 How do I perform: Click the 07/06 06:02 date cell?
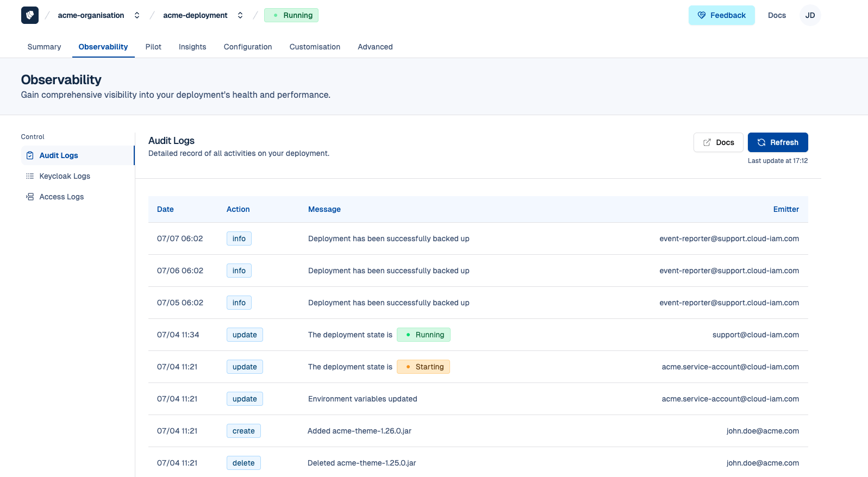click(x=180, y=271)
